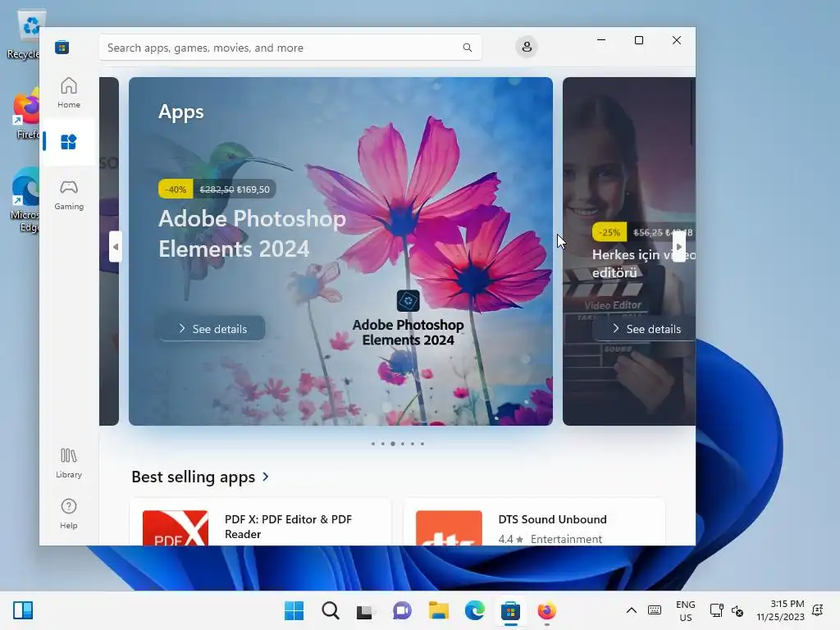Image resolution: width=840 pixels, height=630 pixels.
Task: Open the Windows Start menu
Action: [x=294, y=610]
